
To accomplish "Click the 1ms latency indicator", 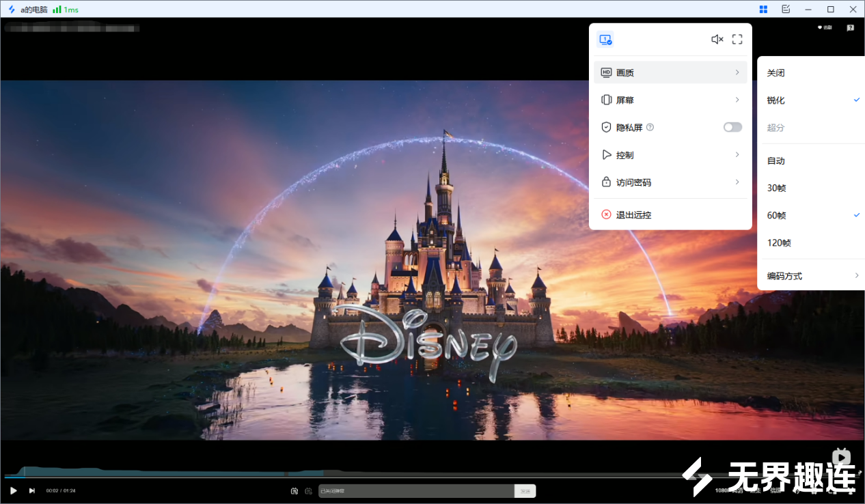I will click(72, 10).
